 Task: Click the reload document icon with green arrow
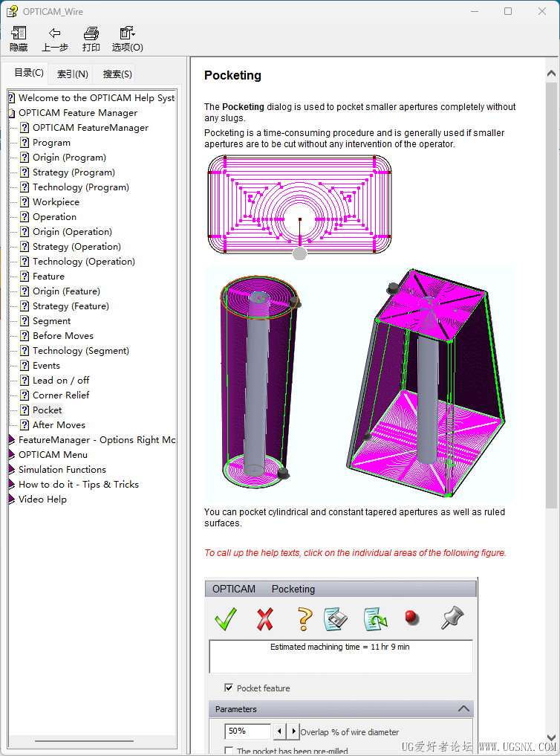coord(376,618)
